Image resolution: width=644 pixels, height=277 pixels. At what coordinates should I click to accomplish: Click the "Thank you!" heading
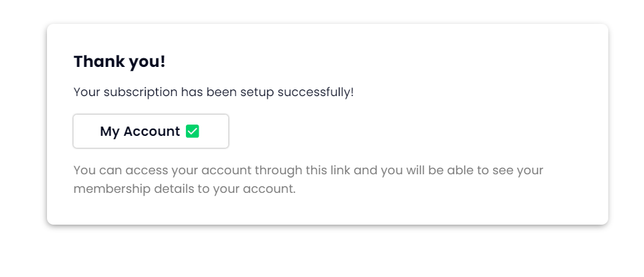pyautogui.click(x=119, y=62)
